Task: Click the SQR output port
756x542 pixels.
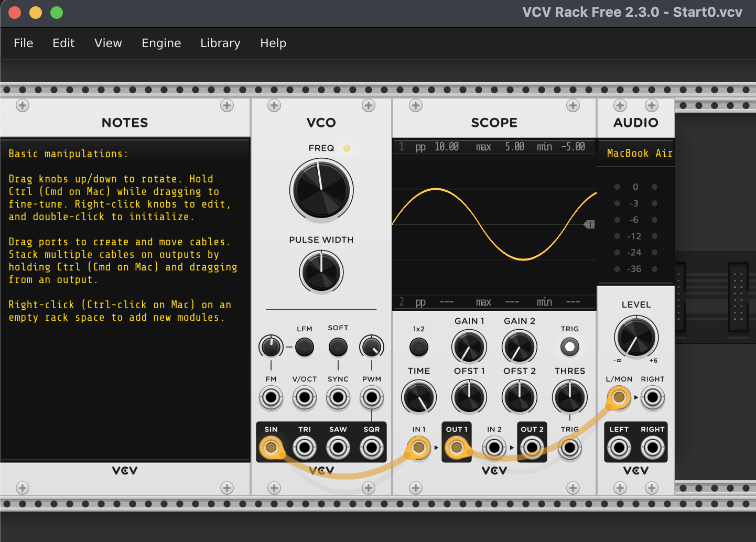Action: point(372,448)
